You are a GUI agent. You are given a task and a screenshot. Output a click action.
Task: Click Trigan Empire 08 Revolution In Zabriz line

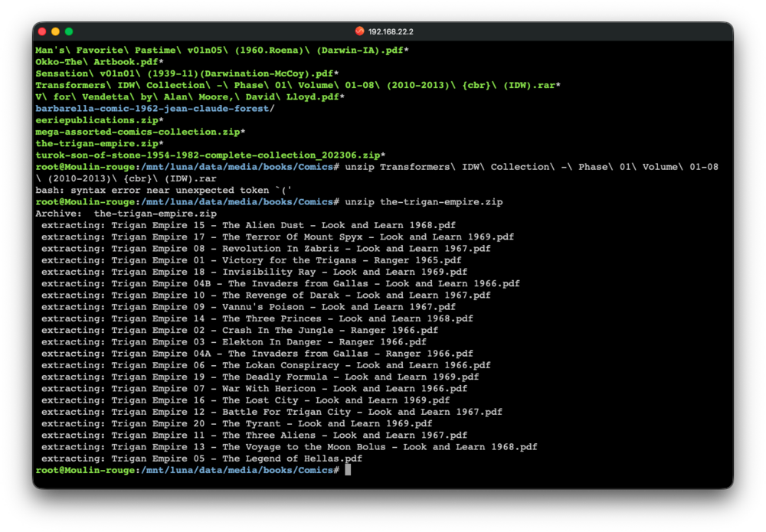(266, 249)
